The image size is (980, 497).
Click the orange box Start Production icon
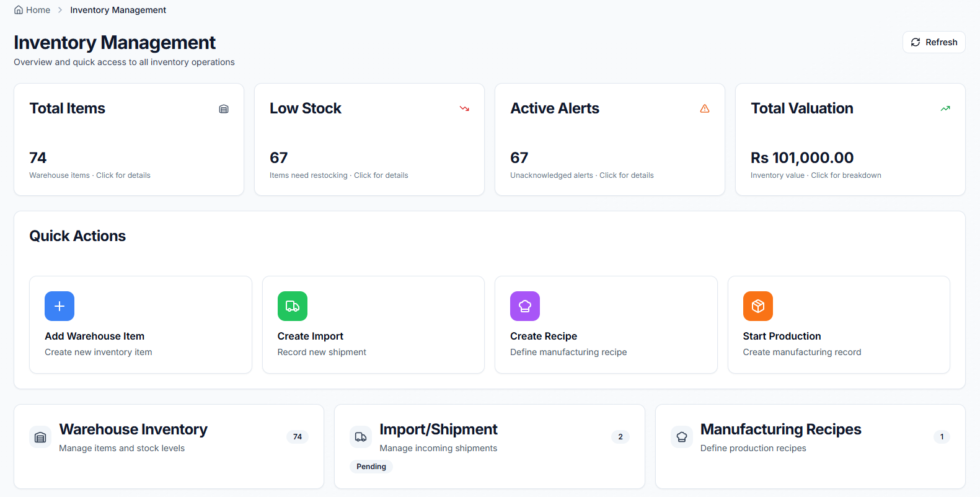tap(757, 306)
